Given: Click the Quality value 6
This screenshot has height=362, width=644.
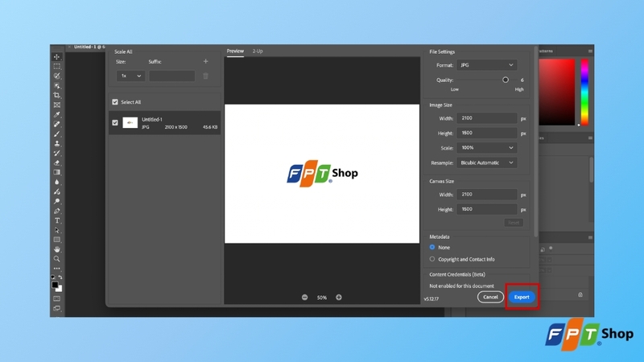Looking at the screenshot, I should 522,80.
